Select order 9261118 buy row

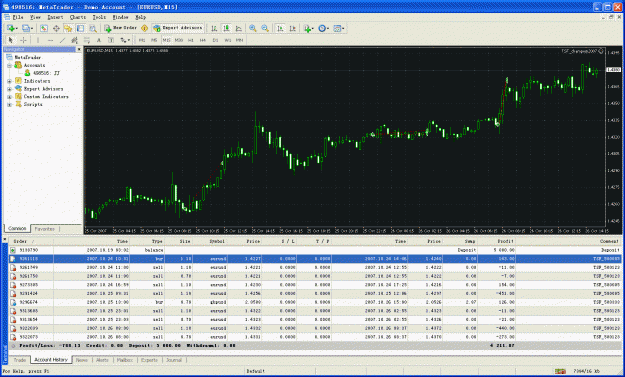[x=315, y=259]
